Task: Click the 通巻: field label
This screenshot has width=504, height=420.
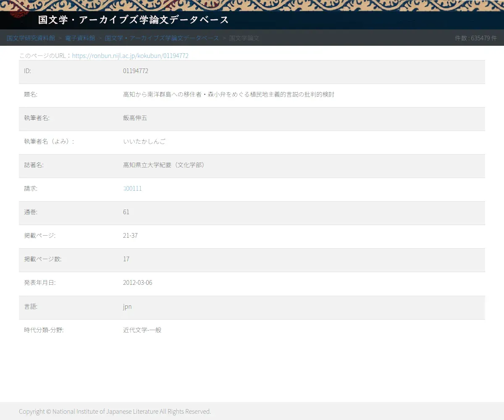Action: click(x=31, y=212)
